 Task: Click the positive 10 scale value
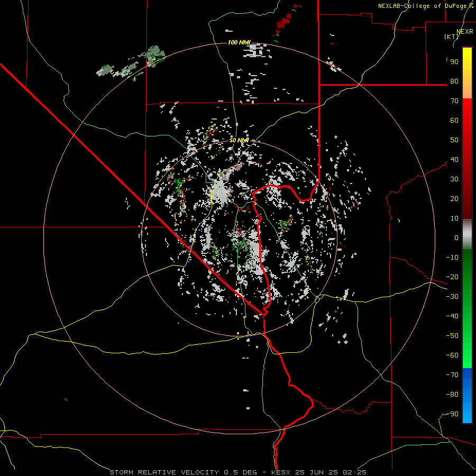454,218
